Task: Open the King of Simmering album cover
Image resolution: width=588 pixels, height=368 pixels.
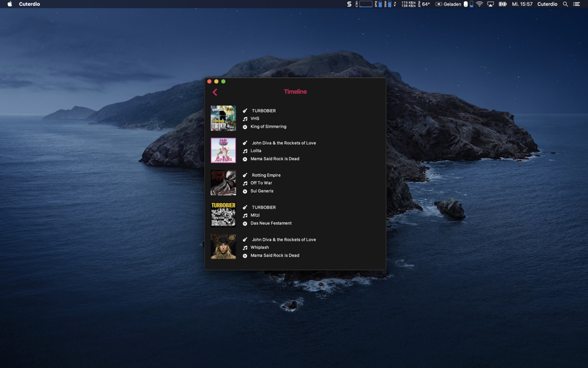Action: [x=223, y=118]
